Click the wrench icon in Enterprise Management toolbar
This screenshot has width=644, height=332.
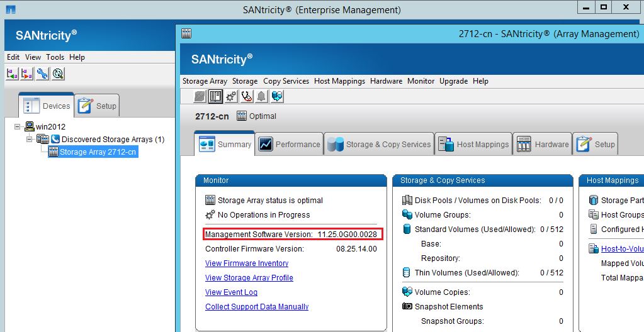click(x=42, y=74)
